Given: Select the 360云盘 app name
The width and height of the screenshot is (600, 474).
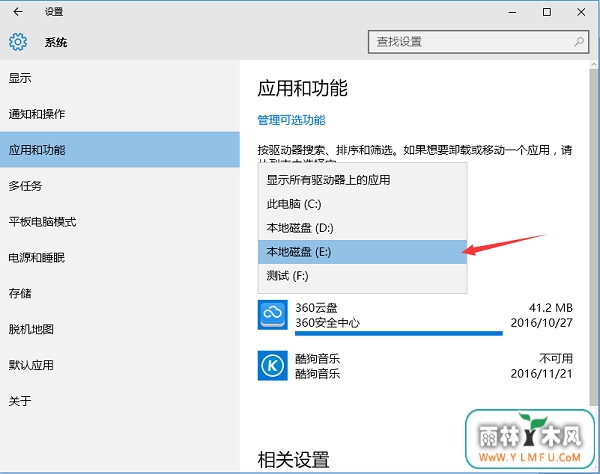Looking at the screenshot, I should (316, 308).
